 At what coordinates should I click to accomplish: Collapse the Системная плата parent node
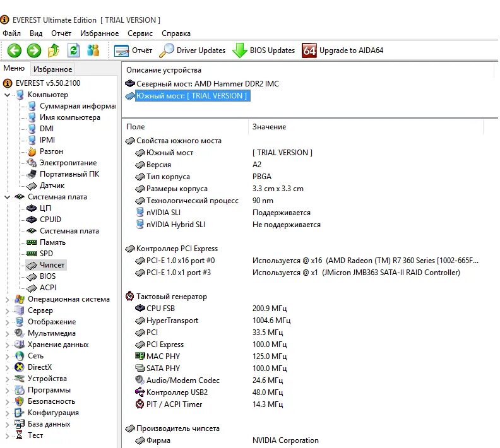coord(7,197)
